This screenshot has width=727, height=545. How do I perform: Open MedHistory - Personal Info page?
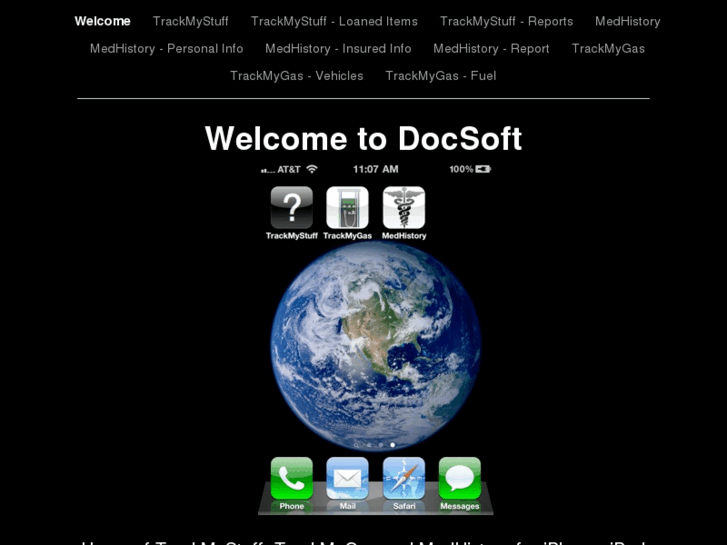[x=166, y=49]
